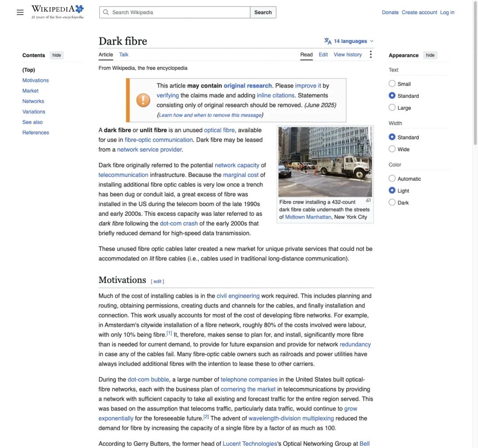Expand the 14 languages dropdown
Image resolution: width=478 pixels, height=448 pixels.
[x=349, y=41]
